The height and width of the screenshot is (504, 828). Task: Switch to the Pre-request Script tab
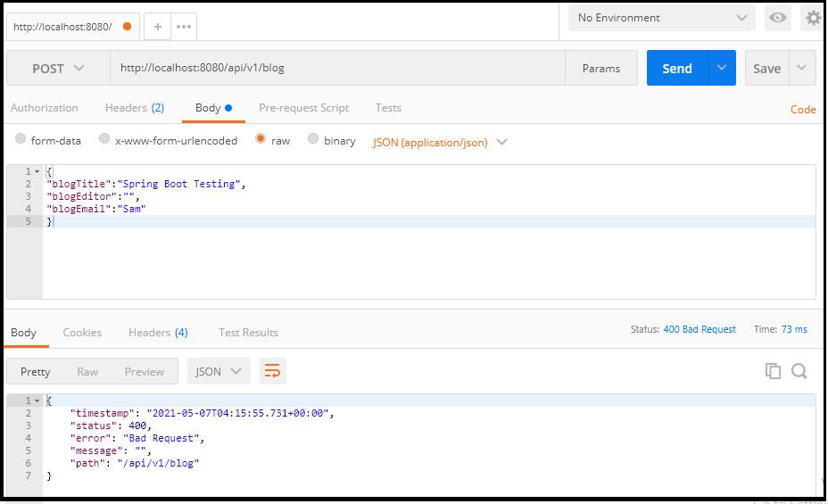click(303, 108)
